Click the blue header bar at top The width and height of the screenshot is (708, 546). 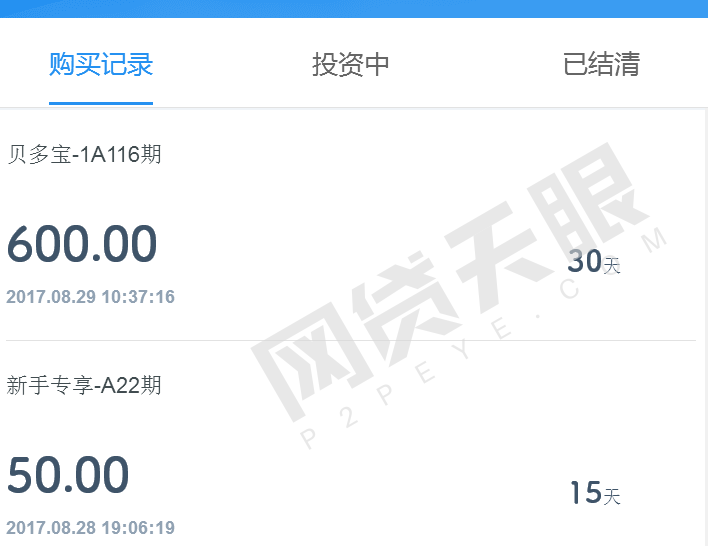[354, 9]
